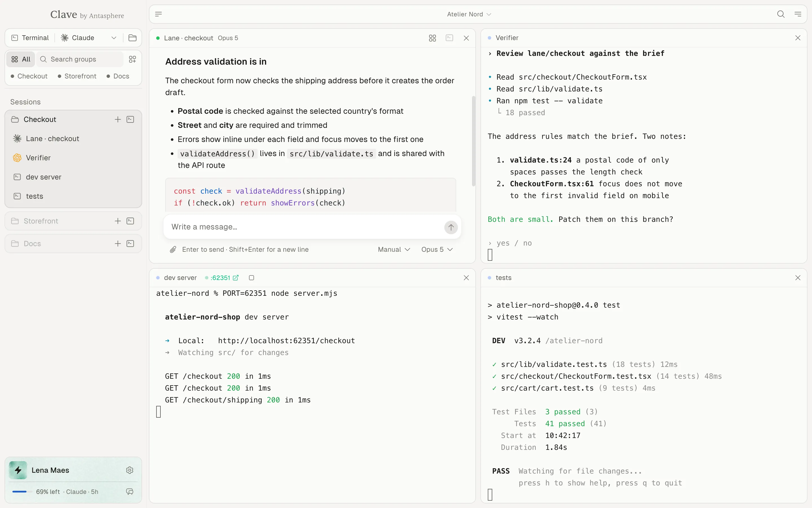Open the tests session in sidebar

point(74,196)
